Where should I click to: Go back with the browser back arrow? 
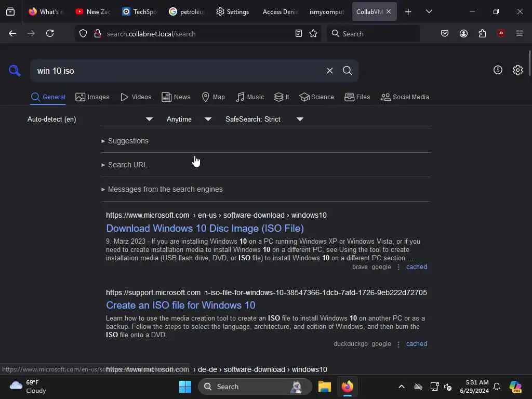tap(12, 33)
